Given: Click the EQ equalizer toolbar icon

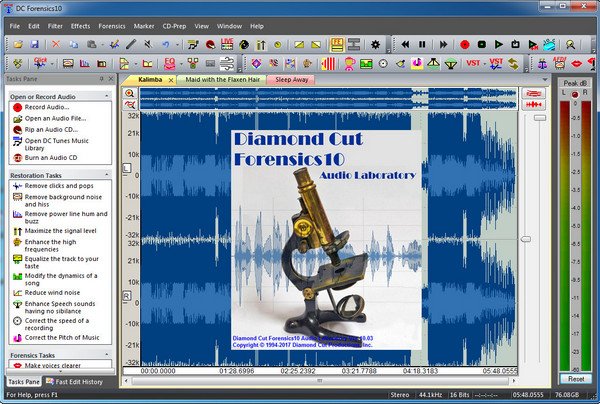Looking at the screenshot, I should [x=169, y=64].
